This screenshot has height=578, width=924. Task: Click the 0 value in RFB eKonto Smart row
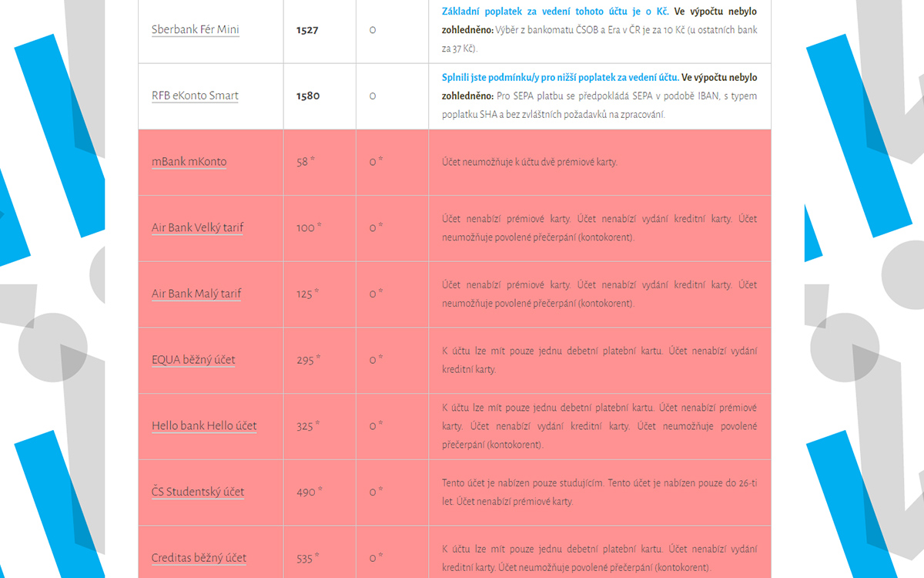(373, 96)
